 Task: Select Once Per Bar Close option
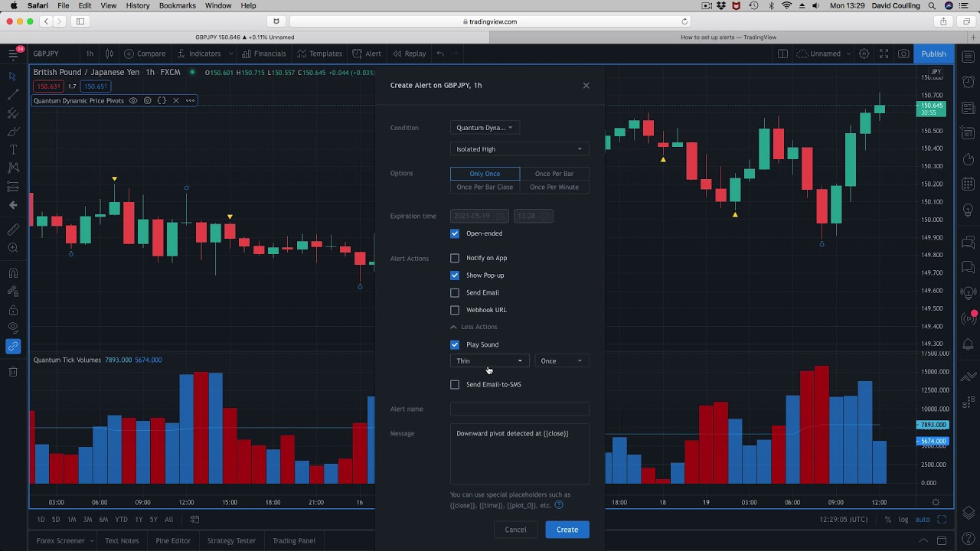coord(485,187)
